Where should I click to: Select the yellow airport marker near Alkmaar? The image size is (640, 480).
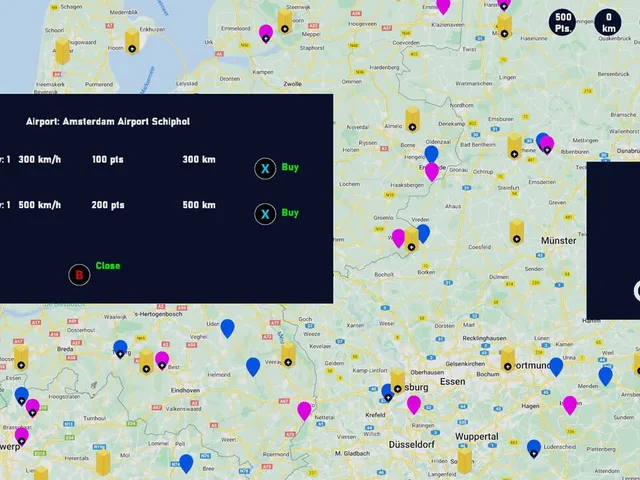tap(62, 51)
